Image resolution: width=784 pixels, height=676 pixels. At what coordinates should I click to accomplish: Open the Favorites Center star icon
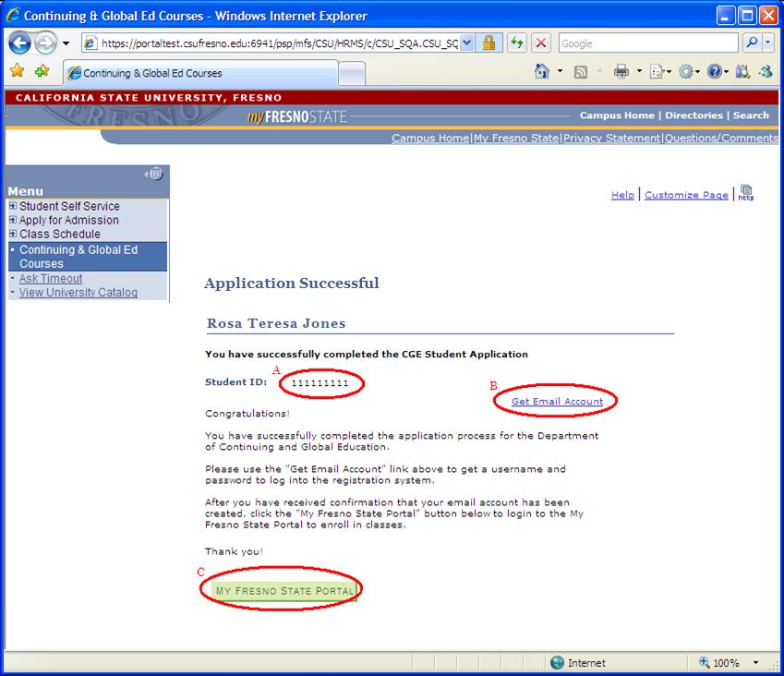click(x=17, y=72)
